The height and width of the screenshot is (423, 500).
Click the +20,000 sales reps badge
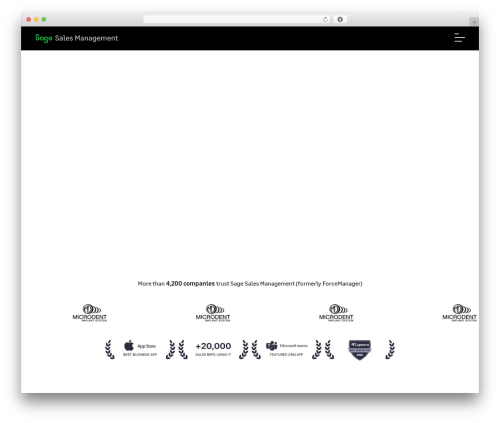coord(213,349)
